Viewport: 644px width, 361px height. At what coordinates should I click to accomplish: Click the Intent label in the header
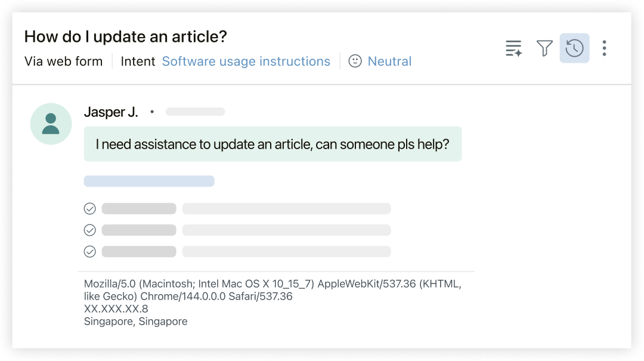click(x=138, y=61)
